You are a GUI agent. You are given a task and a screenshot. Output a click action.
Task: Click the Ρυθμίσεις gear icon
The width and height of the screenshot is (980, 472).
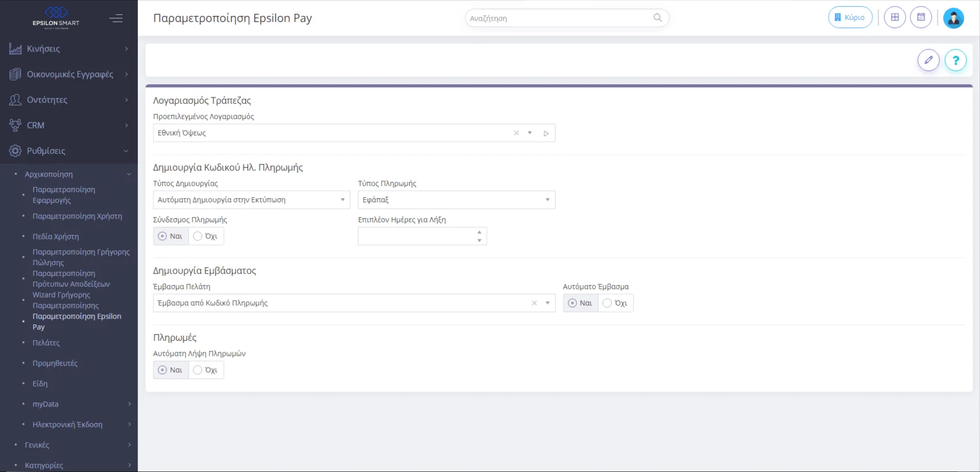(15, 151)
